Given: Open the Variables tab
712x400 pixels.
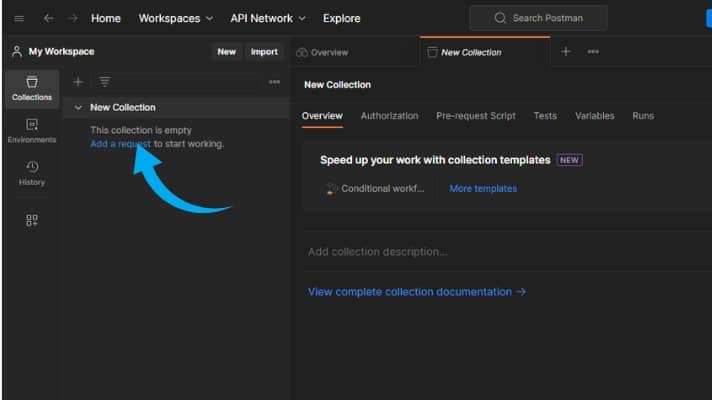Looking at the screenshot, I should (x=594, y=116).
